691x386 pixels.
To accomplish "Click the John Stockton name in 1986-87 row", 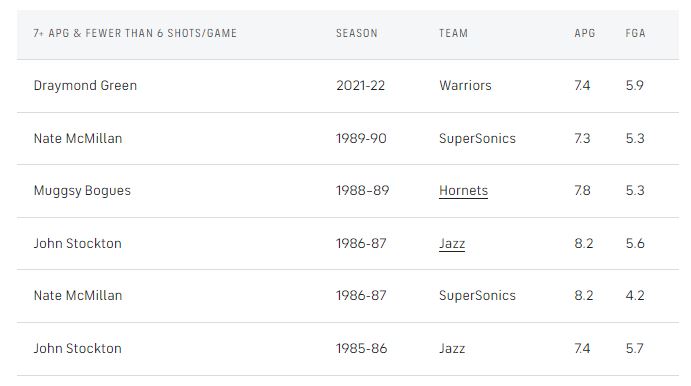I will 78,244.
